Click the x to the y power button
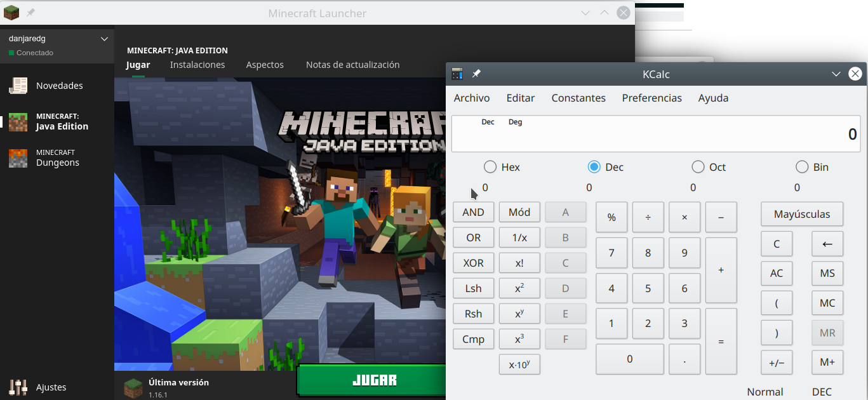Viewport: 868px width, 400px height. (x=519, y=314)
